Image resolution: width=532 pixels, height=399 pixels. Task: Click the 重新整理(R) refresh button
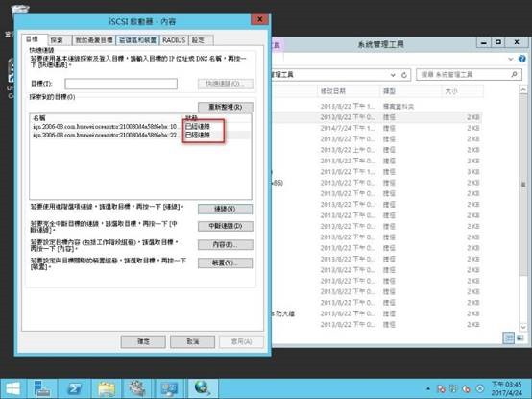[226, 107]
